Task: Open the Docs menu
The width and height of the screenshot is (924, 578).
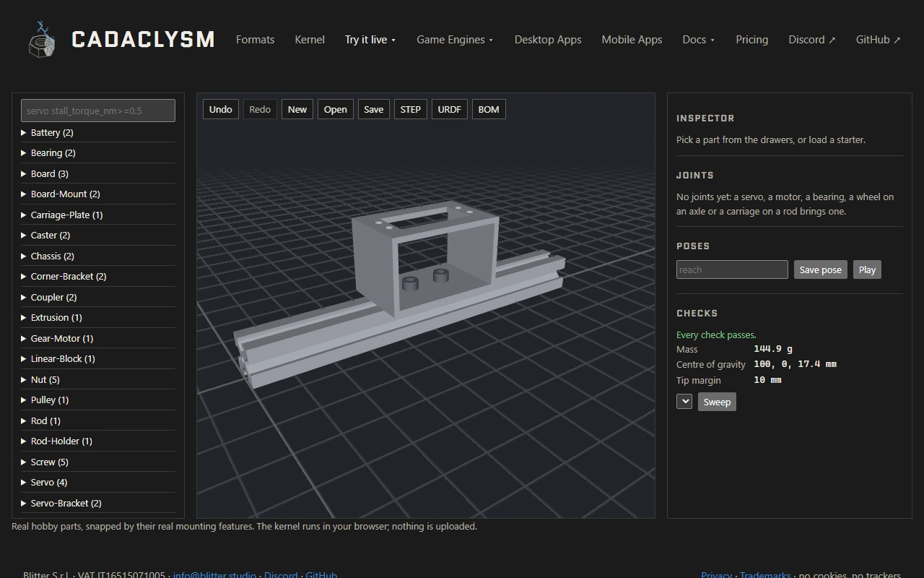Action: [699, 40]
